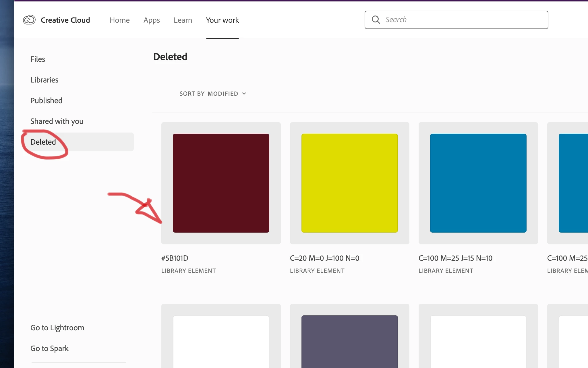Click the search magnifier icon
Image resolution: width=588 pixels, height=368 pixels.
pos(376,20)
